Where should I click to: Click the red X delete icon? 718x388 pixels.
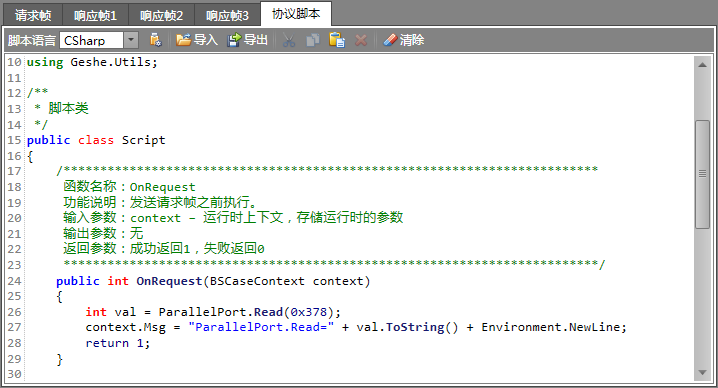pos(361,40)
